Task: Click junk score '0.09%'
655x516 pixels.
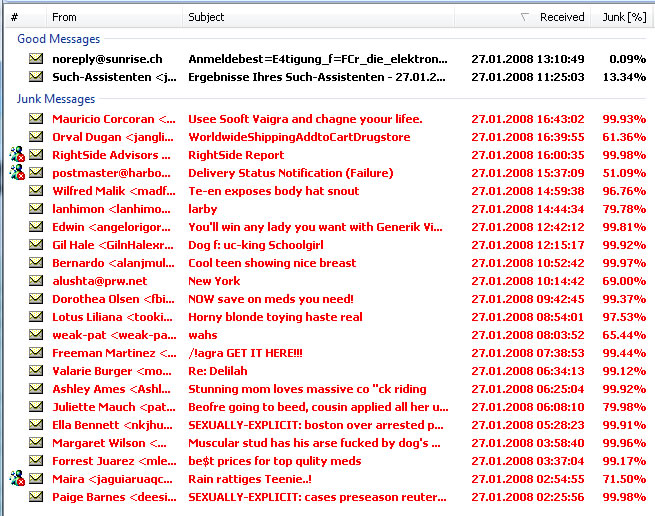Action: tap(627, 59)
